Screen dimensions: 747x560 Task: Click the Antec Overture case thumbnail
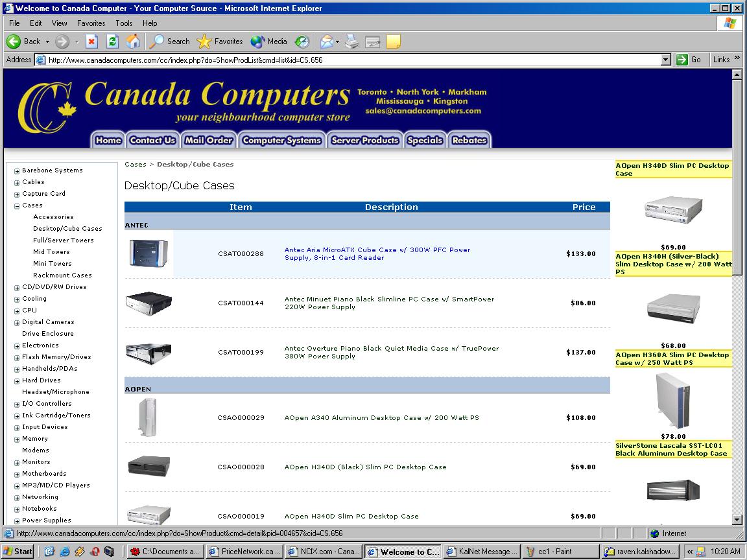tap(148, 353)
